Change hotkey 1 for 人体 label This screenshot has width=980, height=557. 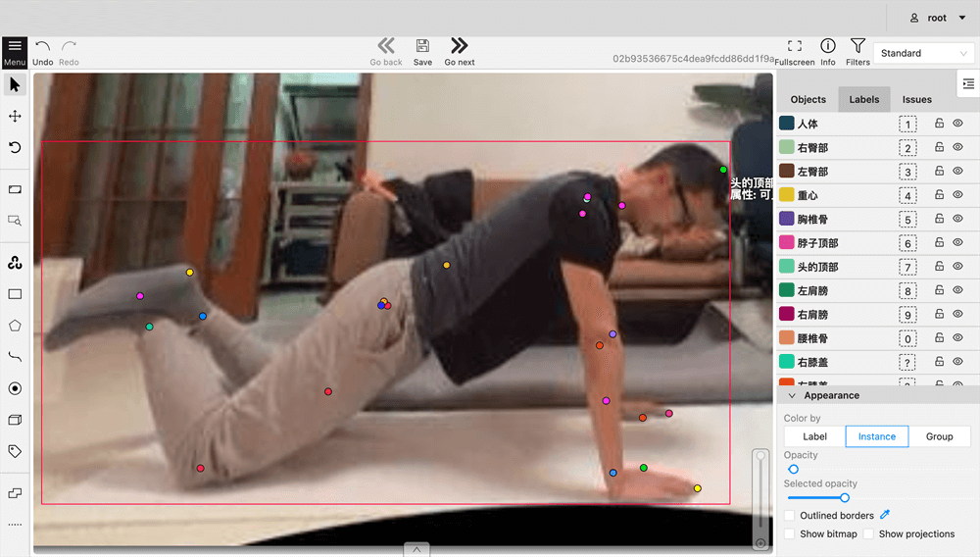[x=907, y=125]
